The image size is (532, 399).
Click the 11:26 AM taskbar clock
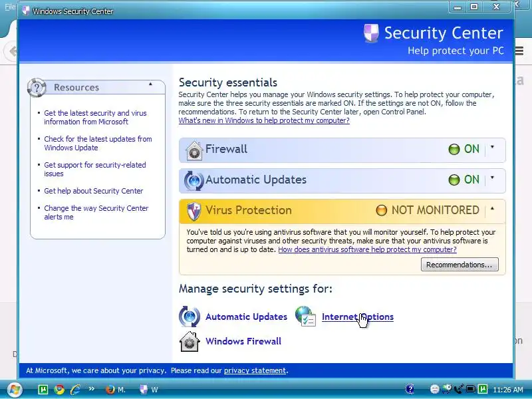[507, 389]
